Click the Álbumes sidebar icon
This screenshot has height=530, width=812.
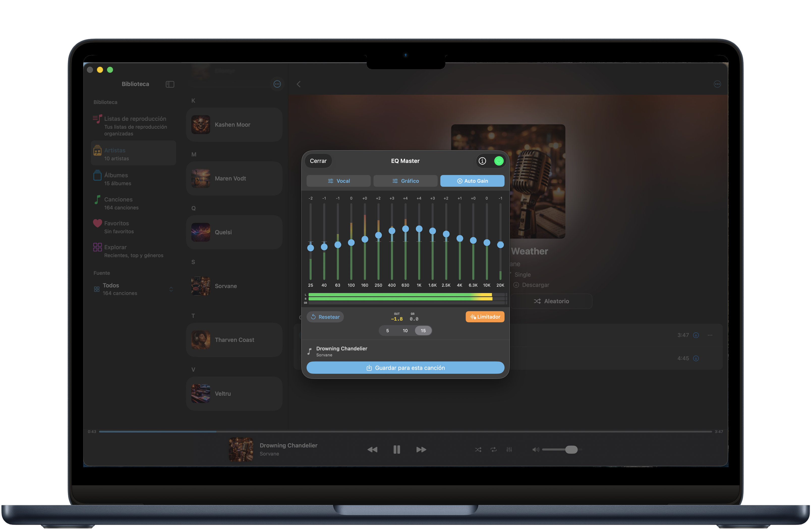(x=97, y=175)
